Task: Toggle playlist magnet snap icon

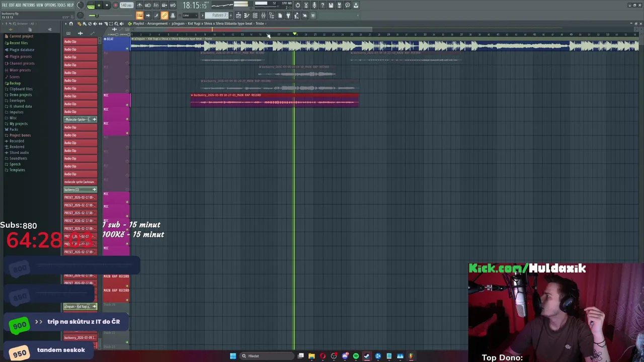Action: (x=71, y=24)
